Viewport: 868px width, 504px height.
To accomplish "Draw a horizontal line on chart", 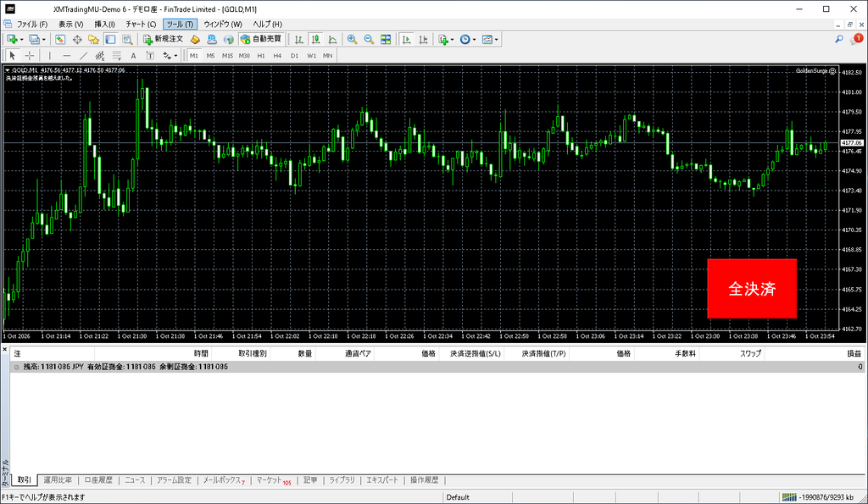I will (x=66, y=55).
